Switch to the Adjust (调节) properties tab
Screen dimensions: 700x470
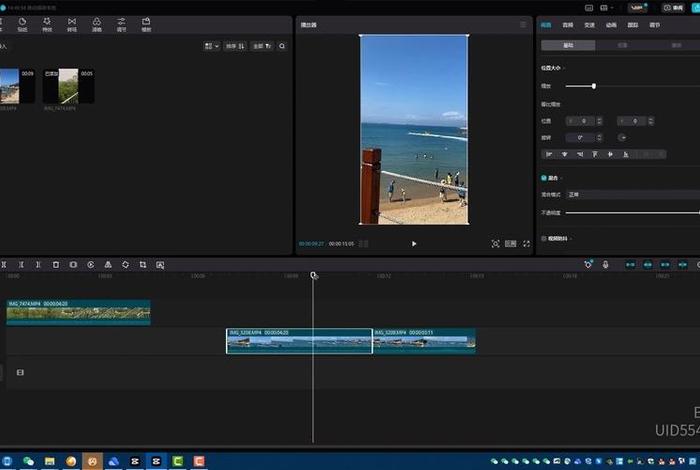tap(654, 25)
